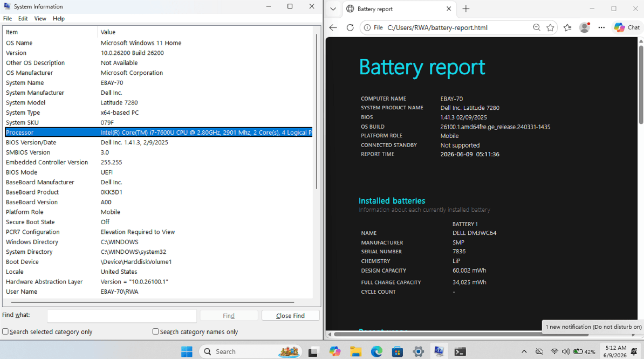Click the battery 42% tray indicator

(x=584, y=351)
